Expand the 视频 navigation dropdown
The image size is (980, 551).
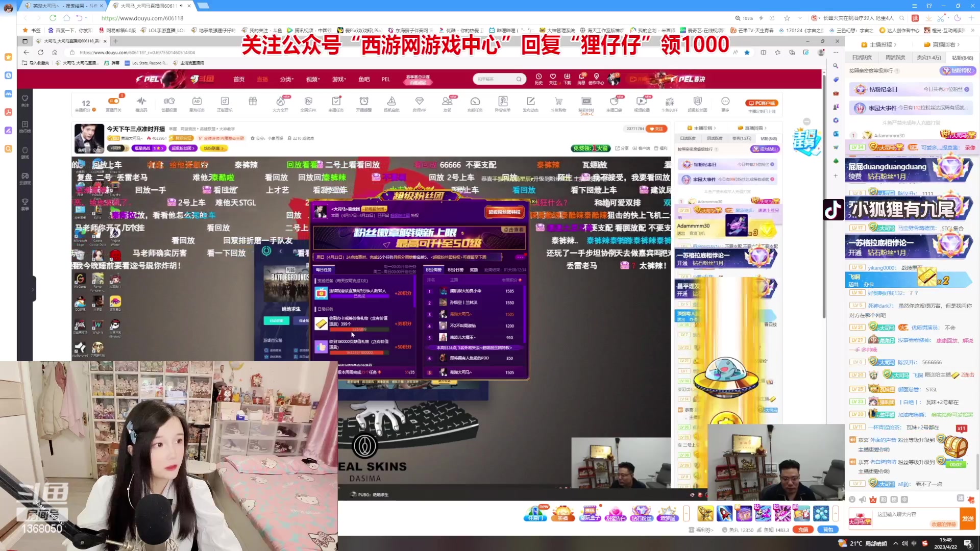313,79
